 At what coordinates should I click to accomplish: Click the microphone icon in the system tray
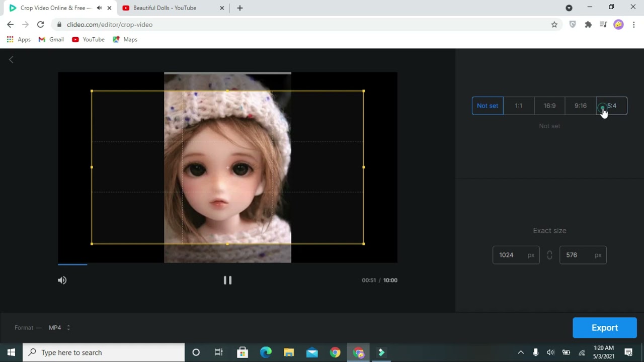[535, 352]
